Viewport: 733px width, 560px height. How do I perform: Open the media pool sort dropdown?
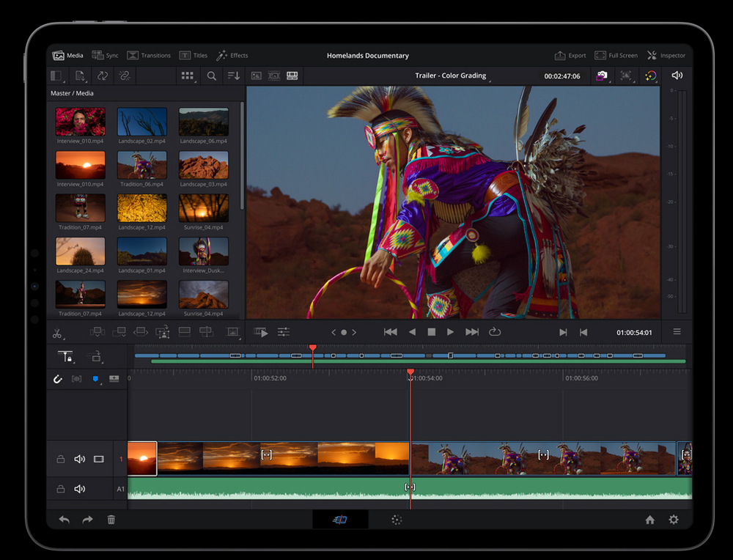point(233,75)
